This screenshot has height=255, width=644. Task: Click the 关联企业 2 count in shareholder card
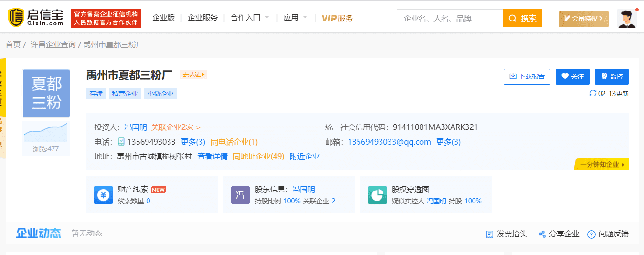pyautogui.click(x=333, y=201)
